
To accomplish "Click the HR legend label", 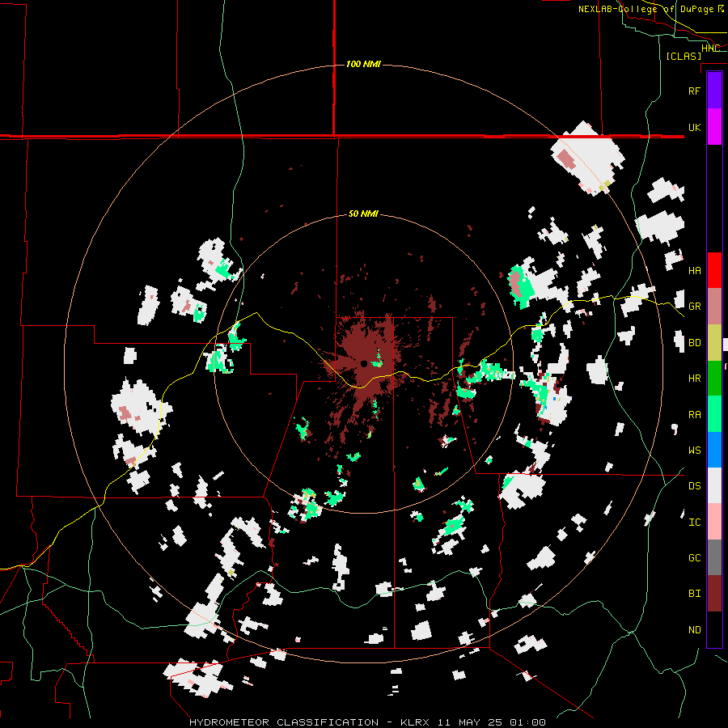I will pyautogui.click(x=694, y=379).
